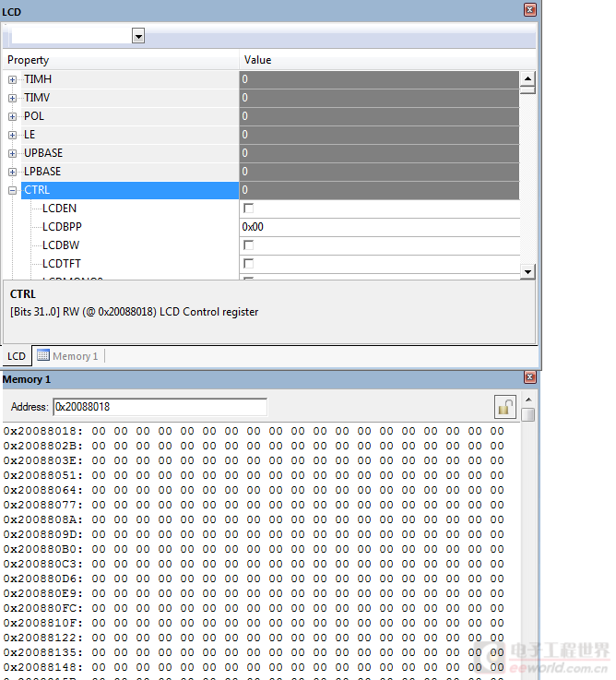Switch to the Memory 1 tab
616x680 pixels.
coord(68,356)
